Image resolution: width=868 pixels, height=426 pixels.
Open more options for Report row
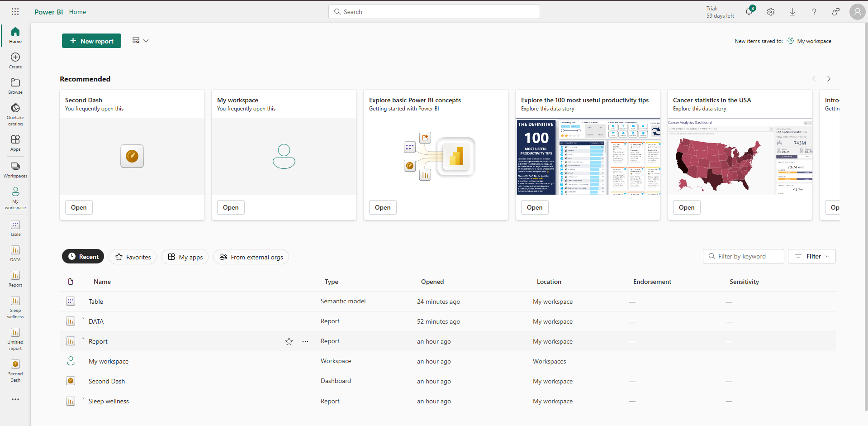[305, 341]
